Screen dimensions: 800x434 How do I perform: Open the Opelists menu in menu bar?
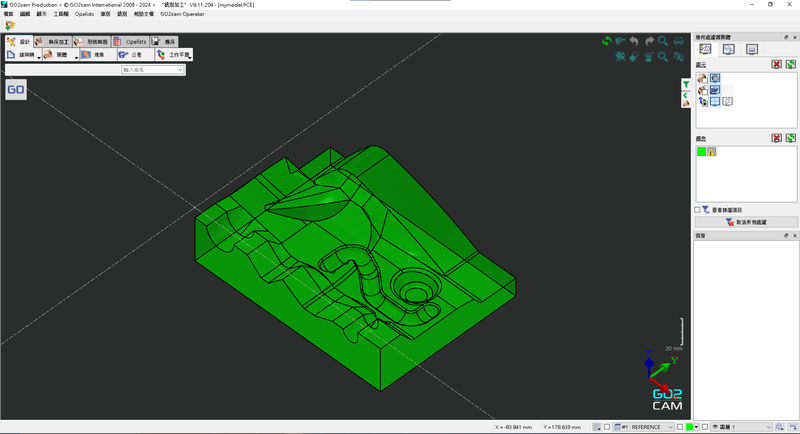(x=84, y=15)
